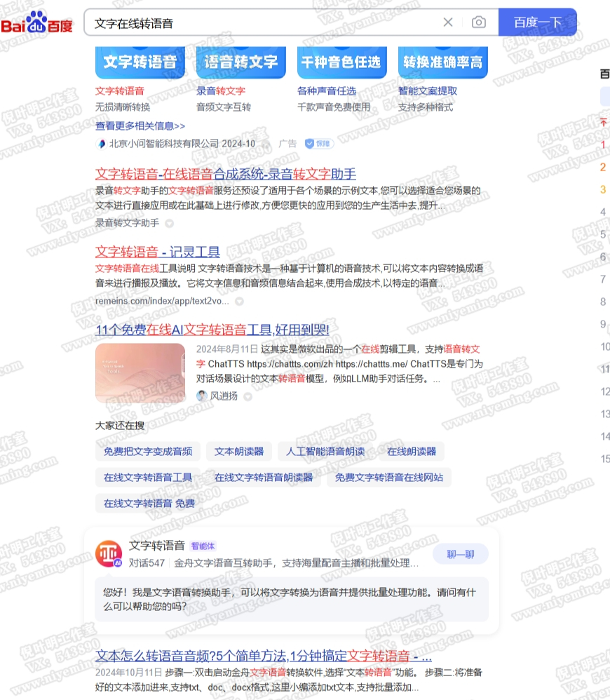The image size is (610, 700).
Task: Click the 录音转文字助手 source text
Action: [127, 223]
